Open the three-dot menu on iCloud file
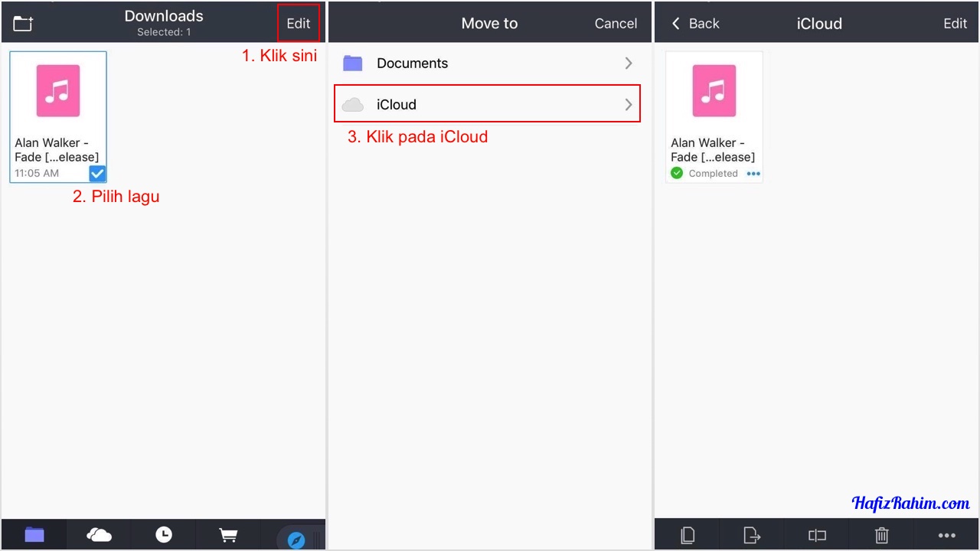 [x=753, y=174]
